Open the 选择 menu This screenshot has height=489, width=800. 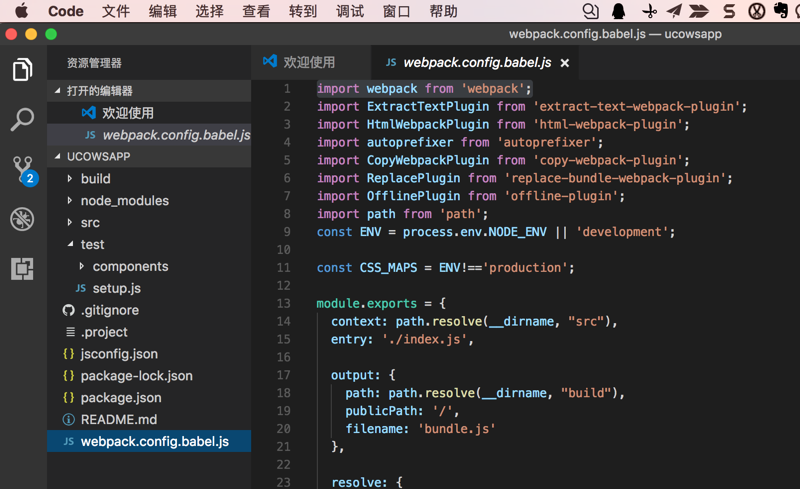pyautogui.click(x=210, y=11)
